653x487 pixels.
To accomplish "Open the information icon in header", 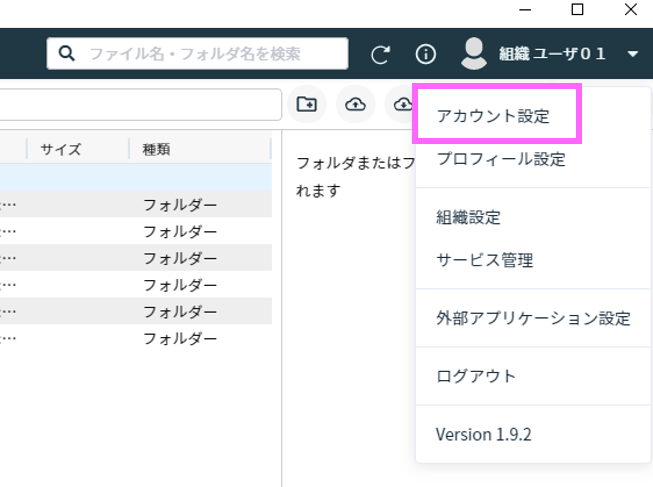I will 426,54.
